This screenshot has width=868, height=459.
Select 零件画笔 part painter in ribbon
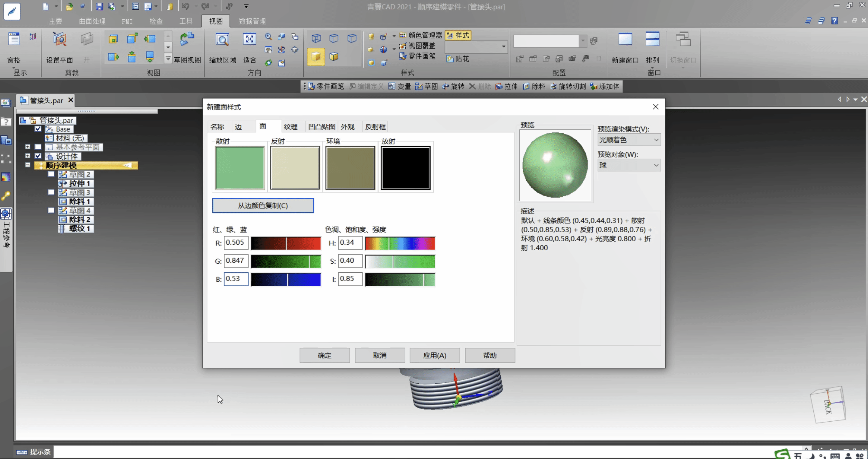pos(417,56)
